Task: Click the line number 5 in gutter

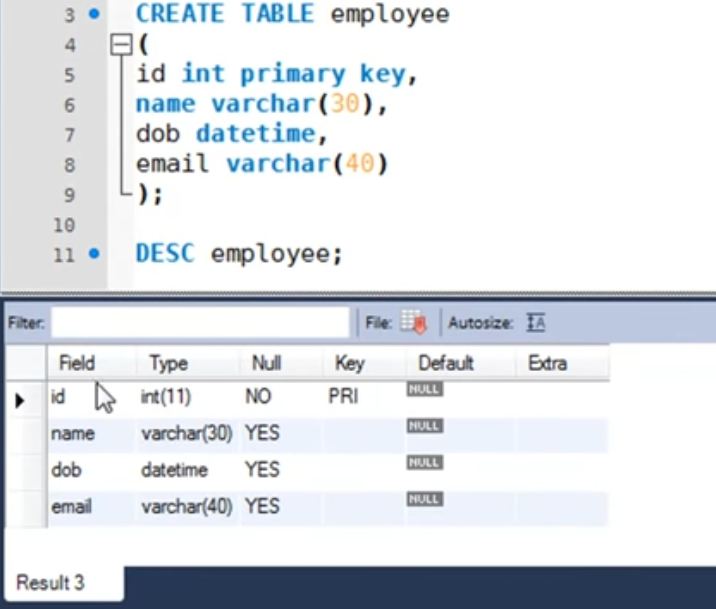Action: (x=69, y=75)
